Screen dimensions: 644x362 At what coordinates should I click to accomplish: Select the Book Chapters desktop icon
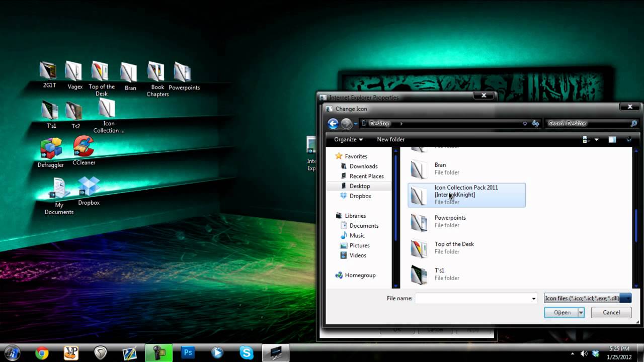click(x=157, y=79)
